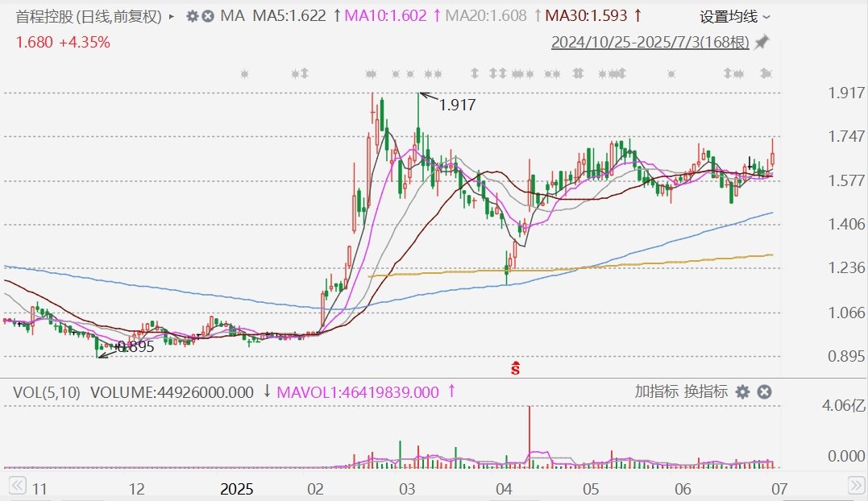Image resolution: width=868 pixels, height=501 pixels.
Task: Open the date range 2024/10/25-2025/7/3 selector
Action: 650,42
